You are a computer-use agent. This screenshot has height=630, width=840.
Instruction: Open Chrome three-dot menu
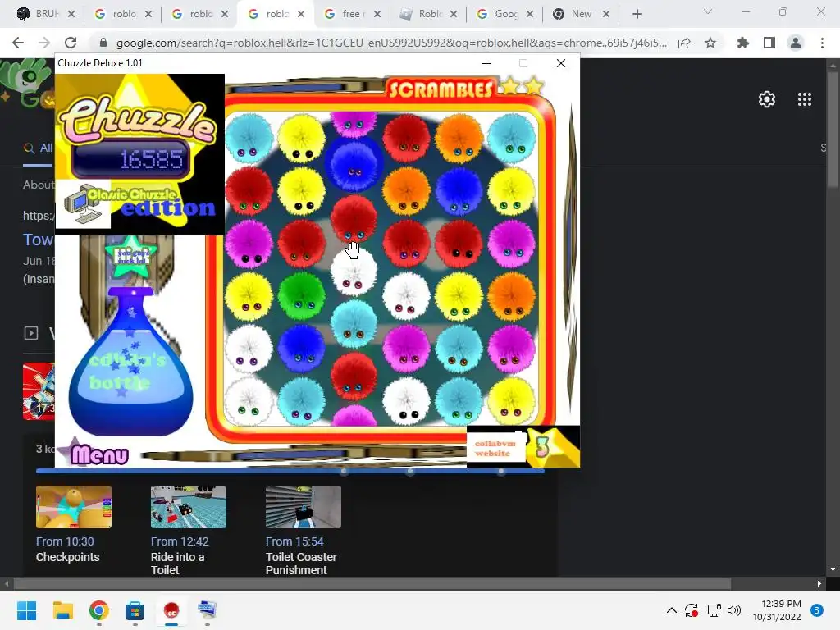tap(822, 43)
